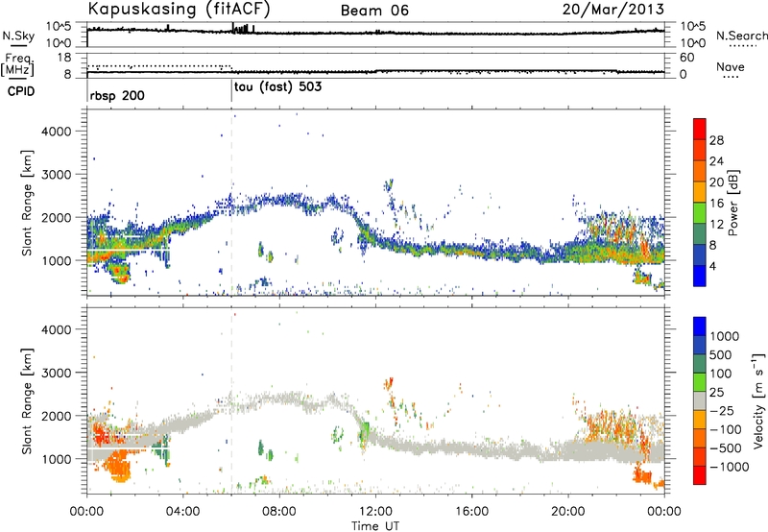The image size is (768, 532).
Task: Click the 'Freq. [MHz]' axis label
Action: pos(17,64)
